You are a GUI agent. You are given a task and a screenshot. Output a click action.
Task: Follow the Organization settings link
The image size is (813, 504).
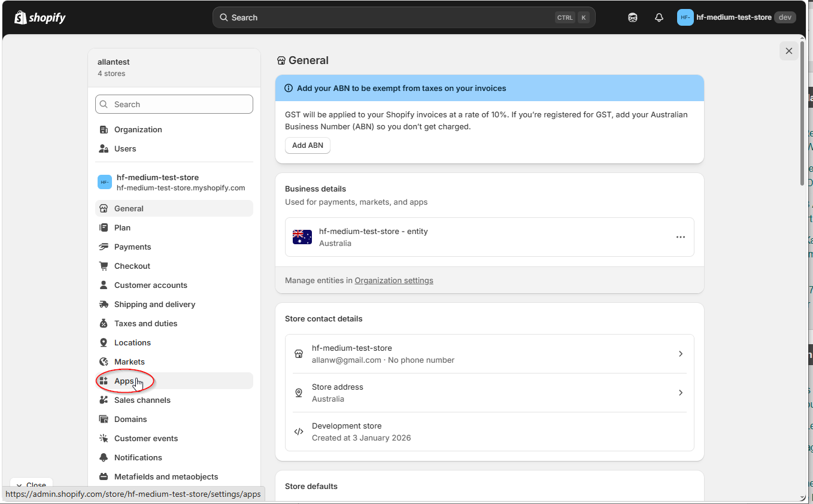pyautogui.click(x=393, y=280)
